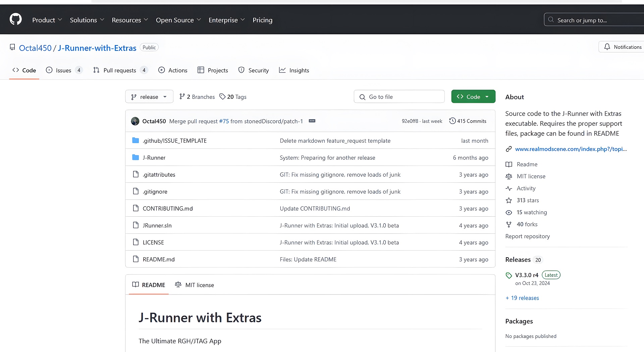Screen dimensions: 644x352
Task: Switch to the Projects tab
Action: point(213,70)
